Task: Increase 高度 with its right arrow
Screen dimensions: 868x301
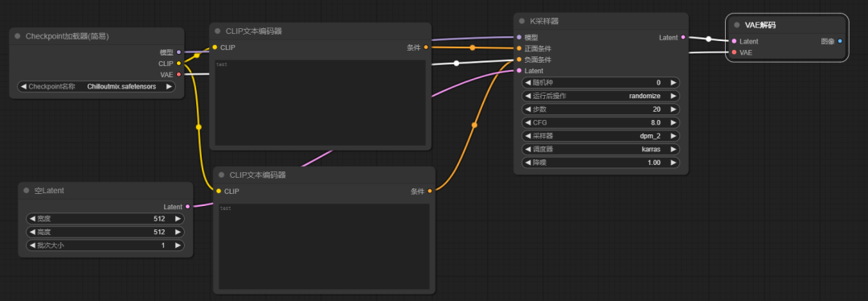Action: (x=178, y=232)
